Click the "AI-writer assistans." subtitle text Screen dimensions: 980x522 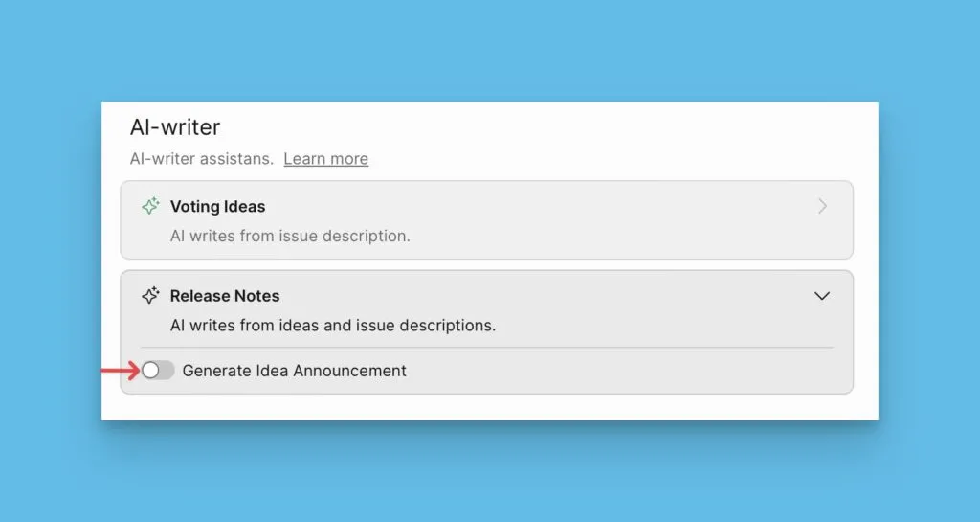tap(201, 159)
